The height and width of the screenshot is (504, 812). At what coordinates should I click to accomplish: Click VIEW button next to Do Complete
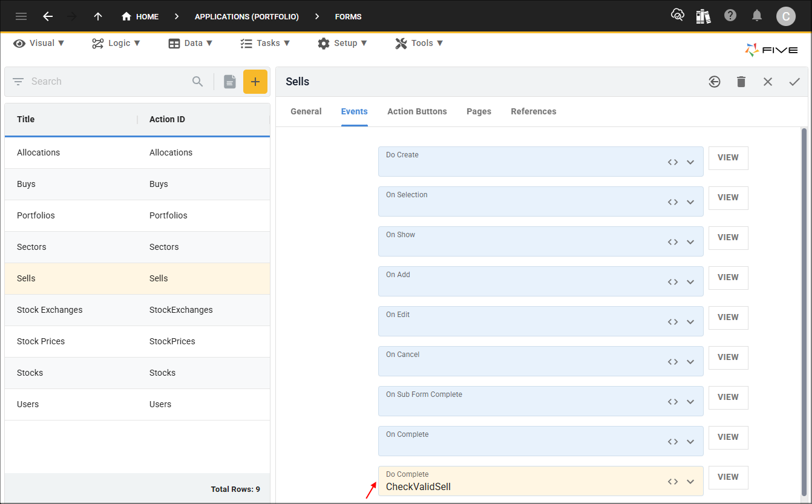(x=728, y=477)
